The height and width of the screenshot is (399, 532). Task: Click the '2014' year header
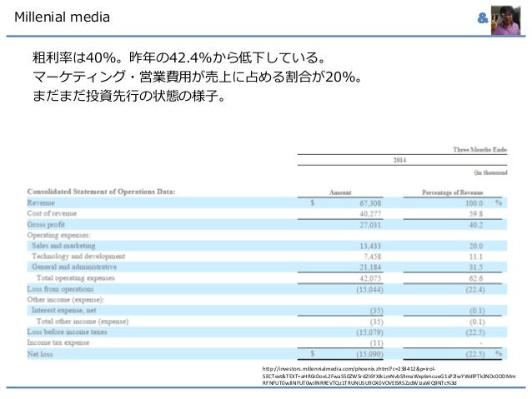click(399, 160)
